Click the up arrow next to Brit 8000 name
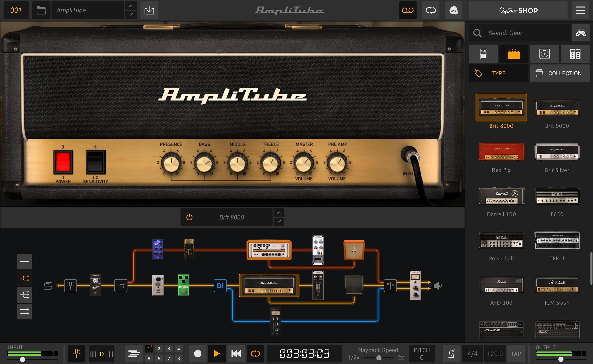Viewport: 593px width, 364px height. (278, 213)
